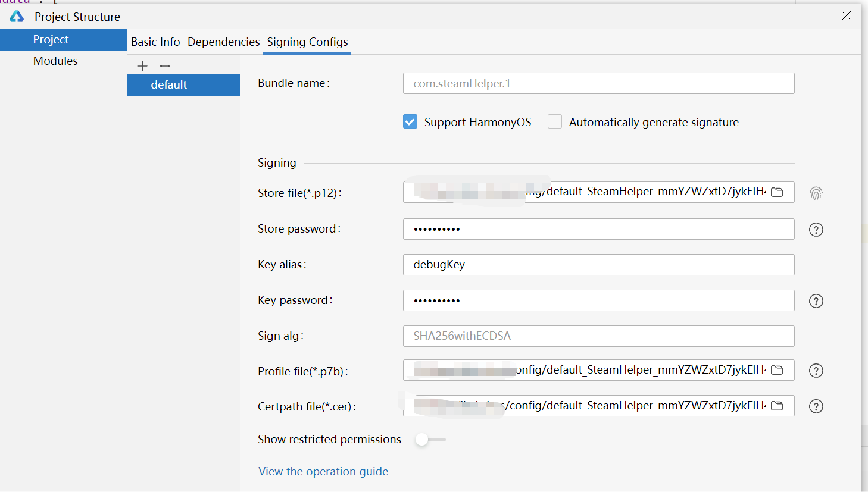Click the 'Sign alg:' label
Viewport: 868px width, 492px height.
coord(280,336)
